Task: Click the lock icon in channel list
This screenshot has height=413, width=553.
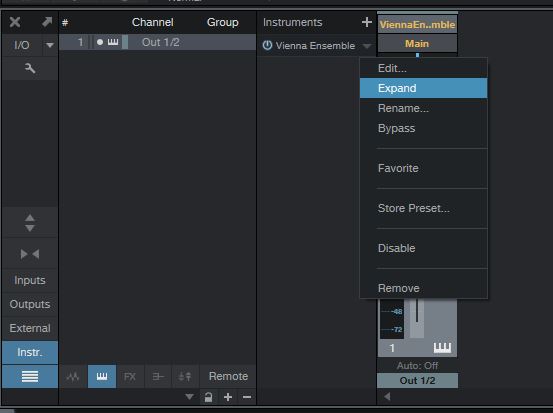Action: click(x=208, y=397)
